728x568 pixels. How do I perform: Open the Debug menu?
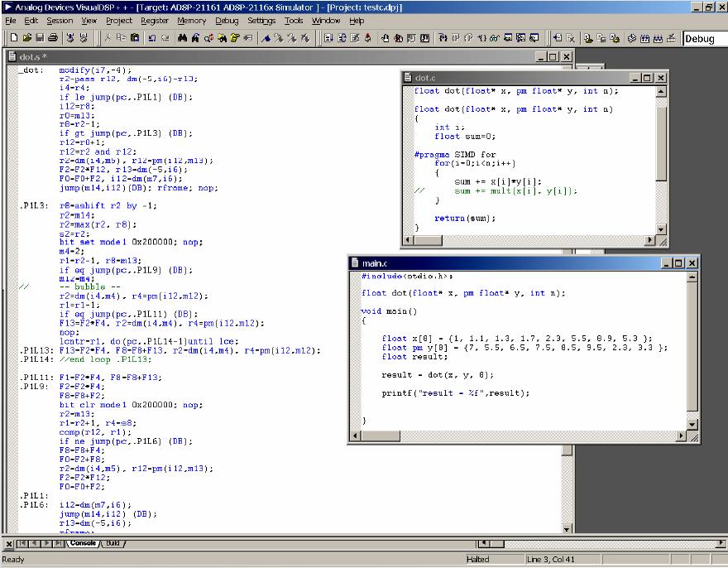pos(227,21)
